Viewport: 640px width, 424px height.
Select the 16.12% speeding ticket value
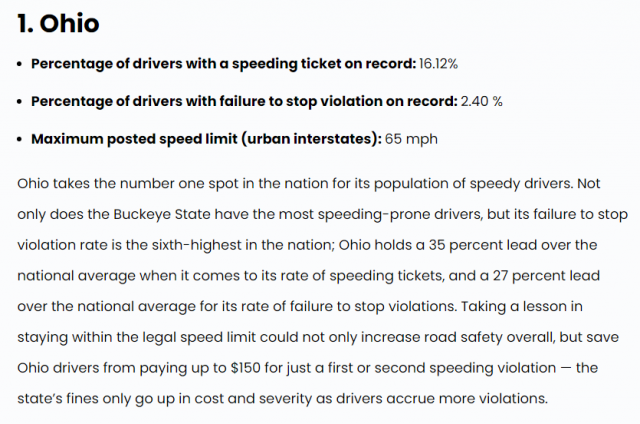[438, 64]
